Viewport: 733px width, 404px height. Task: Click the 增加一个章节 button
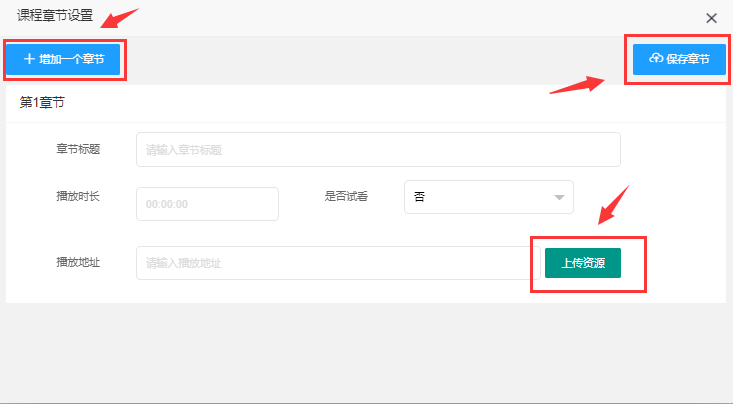(x=63, y=59)
